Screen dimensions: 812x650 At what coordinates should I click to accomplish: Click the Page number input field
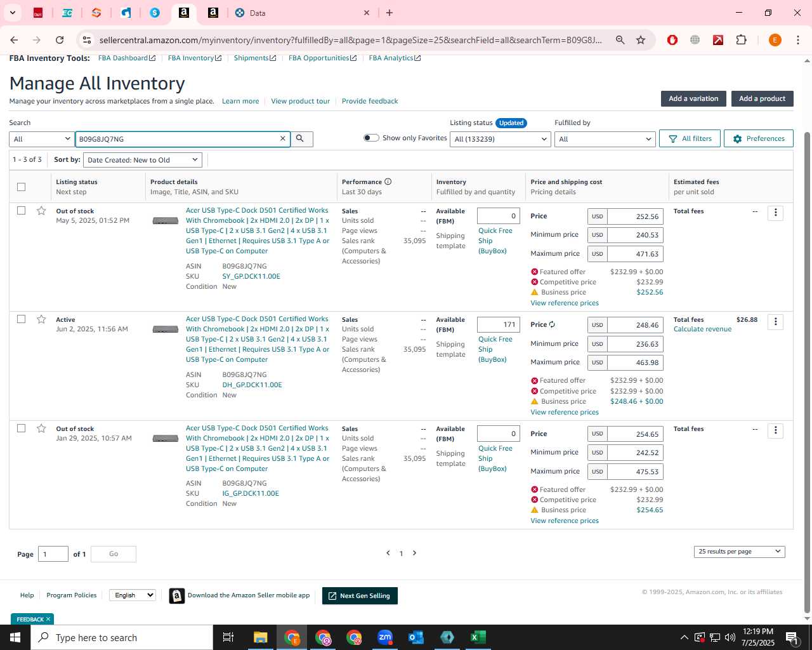click(53, 554)
